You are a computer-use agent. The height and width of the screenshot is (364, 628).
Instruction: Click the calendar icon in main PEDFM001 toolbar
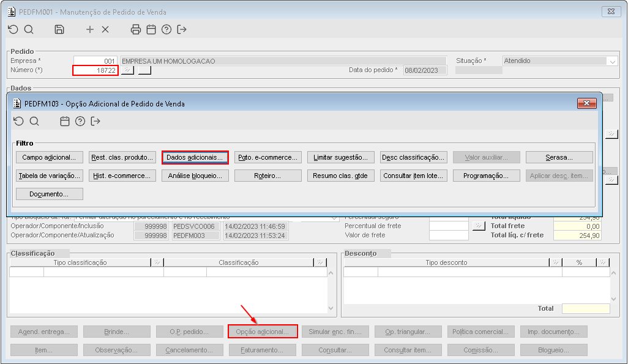(151, 29)
